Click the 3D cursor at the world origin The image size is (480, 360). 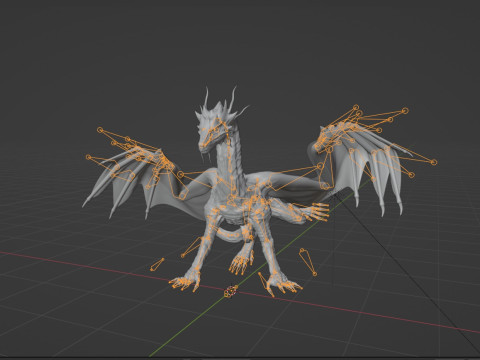point(231,291)
